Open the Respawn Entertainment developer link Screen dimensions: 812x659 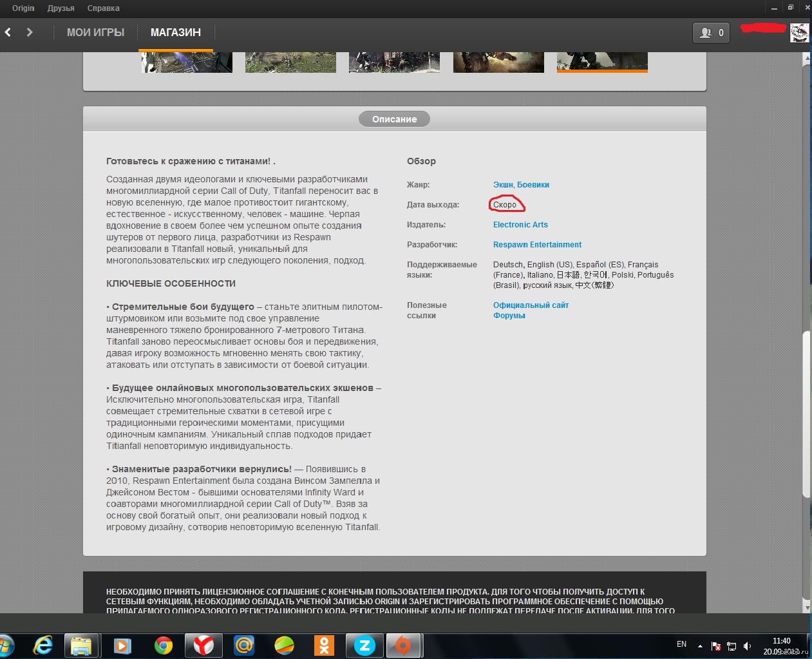537,245
